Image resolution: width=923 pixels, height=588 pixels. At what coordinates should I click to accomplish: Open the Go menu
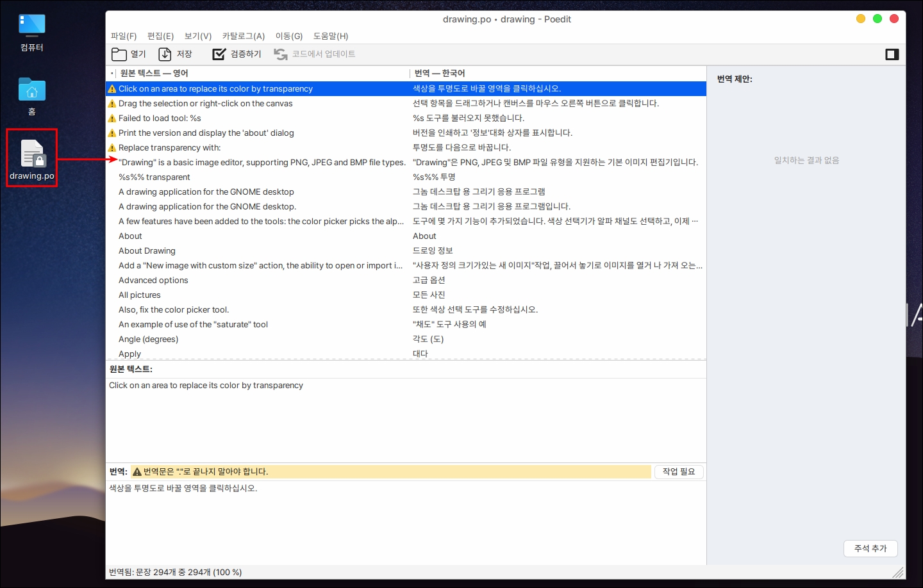tap(289, 37)
